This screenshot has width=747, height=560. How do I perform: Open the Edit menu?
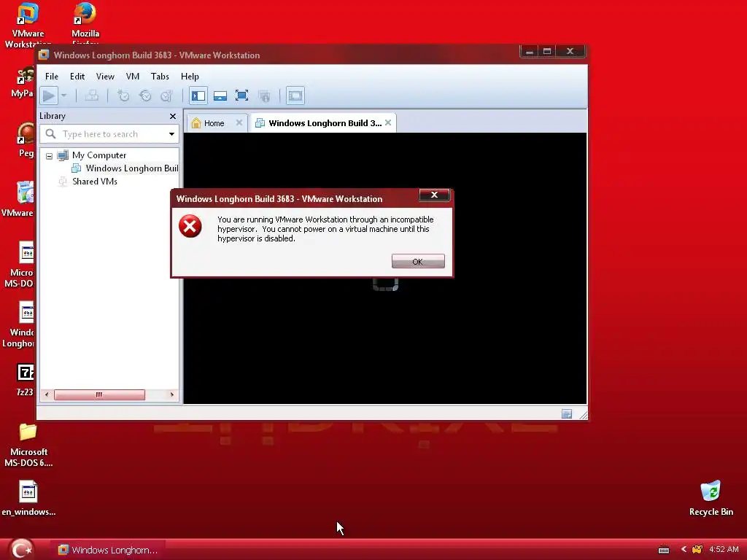[77, 76]
